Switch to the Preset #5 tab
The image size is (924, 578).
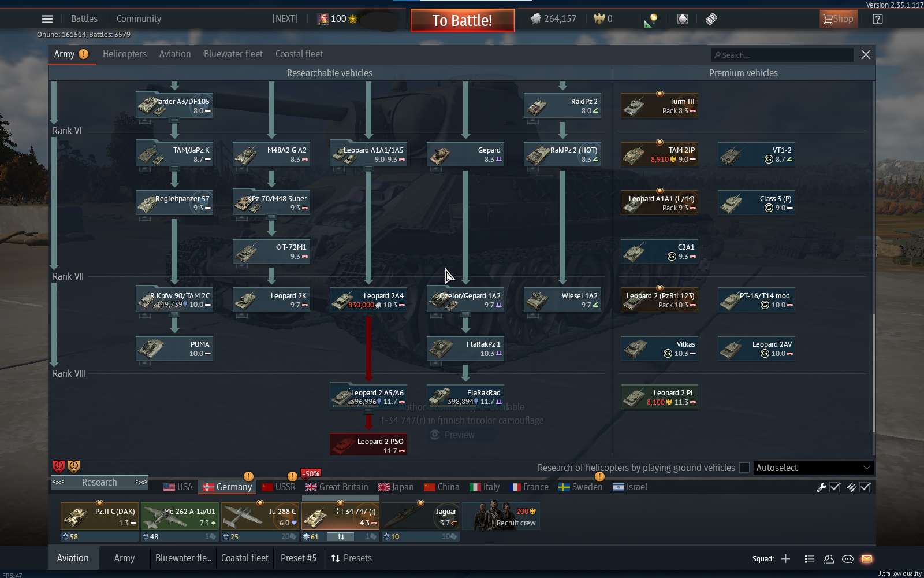pyautogui.click(x=299, y=558)
